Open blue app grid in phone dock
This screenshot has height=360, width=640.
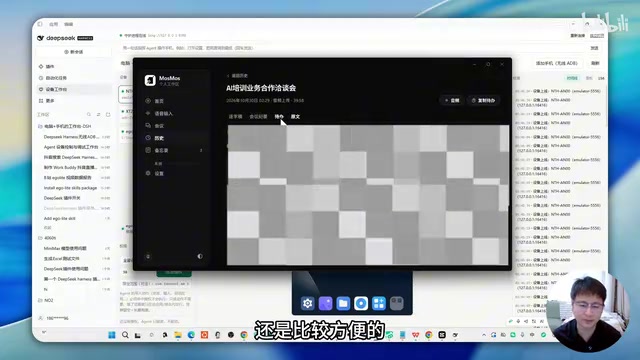[379, 303]
